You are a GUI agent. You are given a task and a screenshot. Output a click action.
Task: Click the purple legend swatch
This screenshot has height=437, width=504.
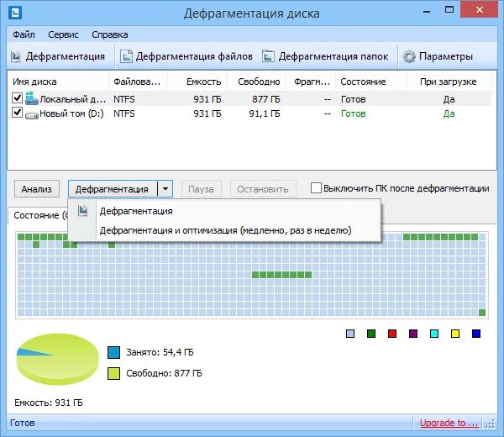tap(413, 334)
